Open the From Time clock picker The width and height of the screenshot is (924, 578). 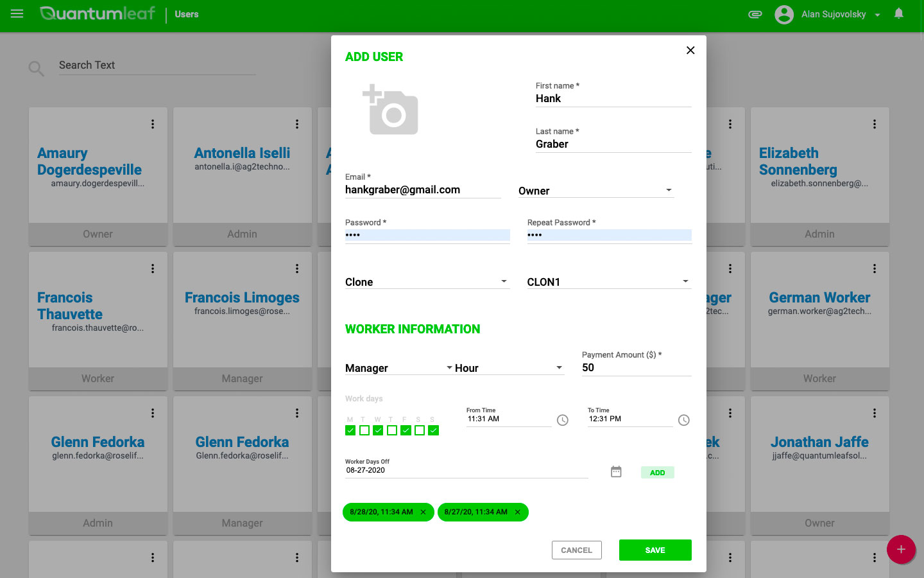click(563, 420)
